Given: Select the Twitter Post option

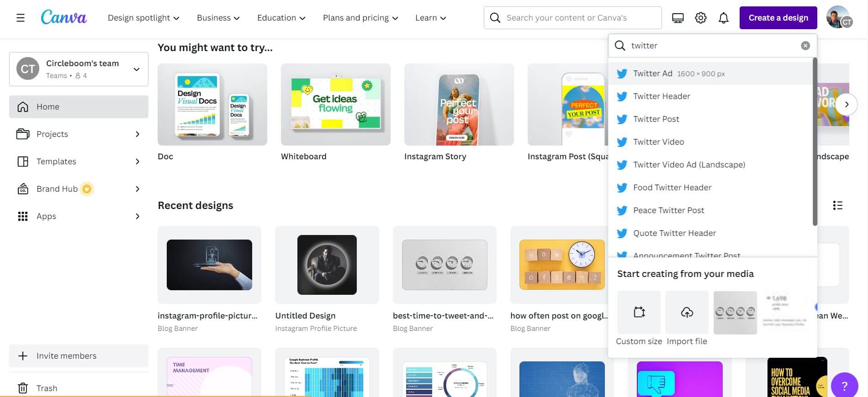Looking at the screenshot, I should coord(710,119).
